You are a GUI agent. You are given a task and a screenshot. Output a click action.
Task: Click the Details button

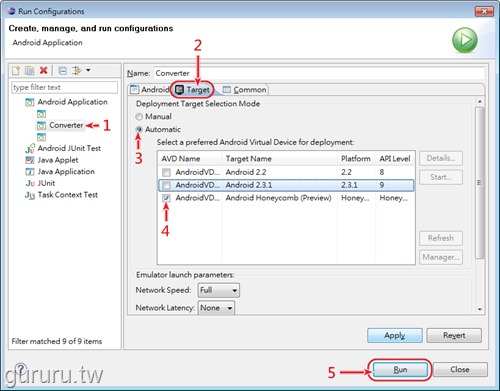tap(441, 158)
